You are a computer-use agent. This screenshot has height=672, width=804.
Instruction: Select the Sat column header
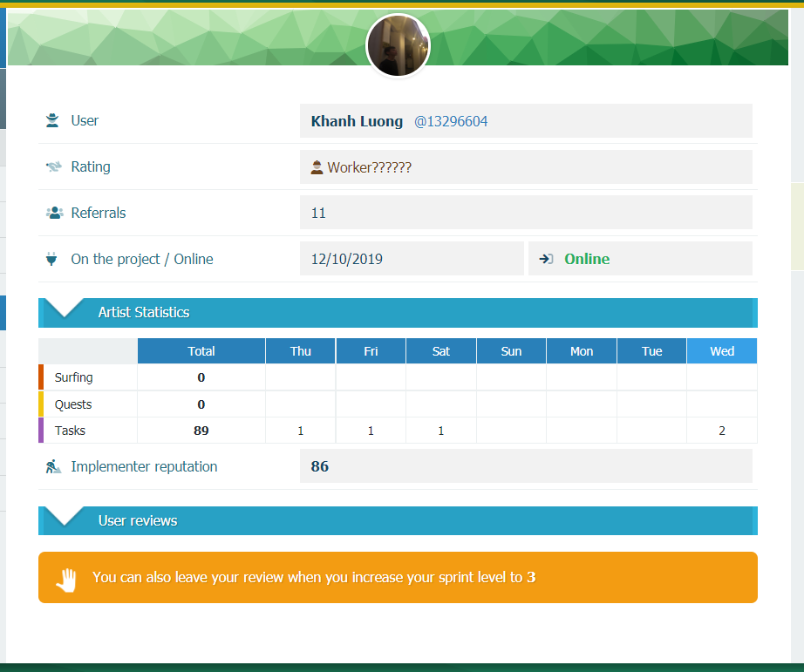pyautogui.click(x=441, y=351)
